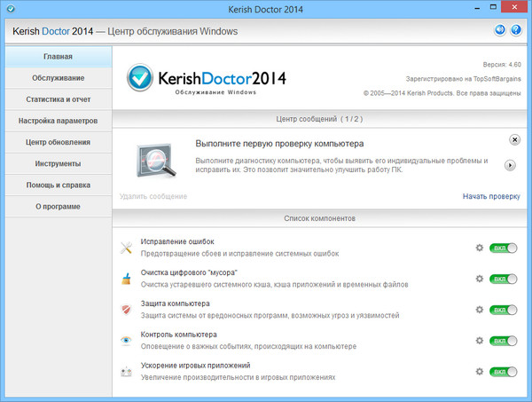Disable the Защита компьютера switch

(x=503, y=310)
